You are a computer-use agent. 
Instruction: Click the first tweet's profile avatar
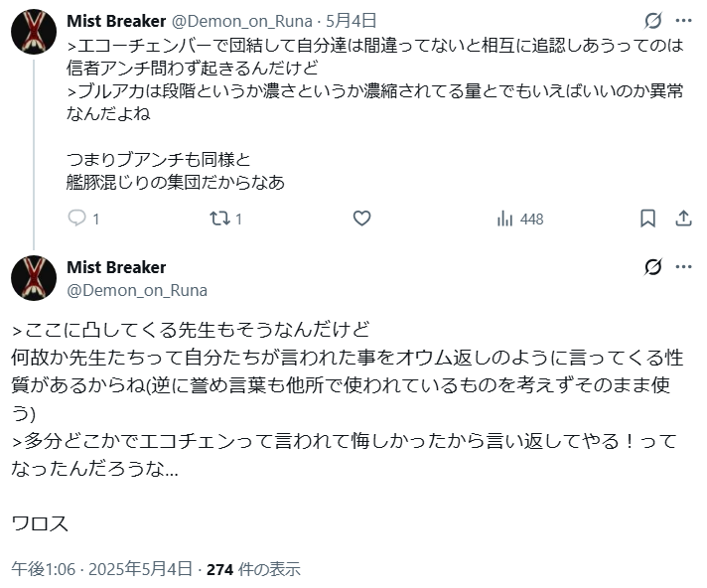point(33,32)
